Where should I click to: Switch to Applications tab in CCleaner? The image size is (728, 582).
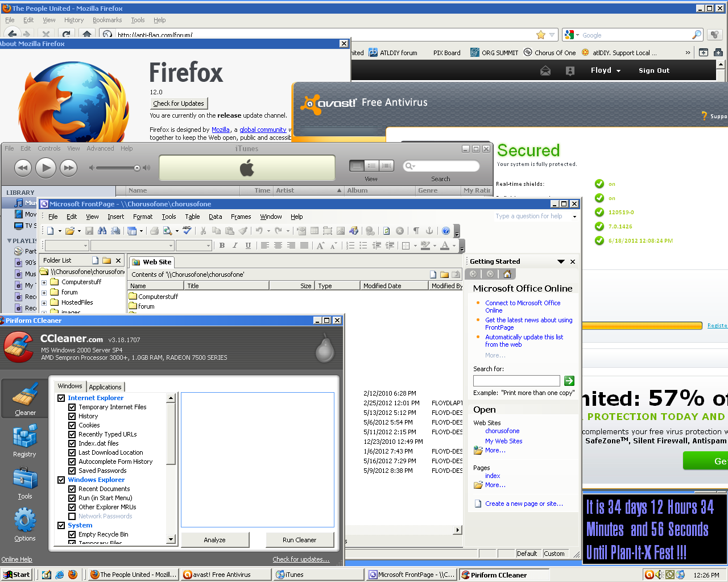[105, 386]
